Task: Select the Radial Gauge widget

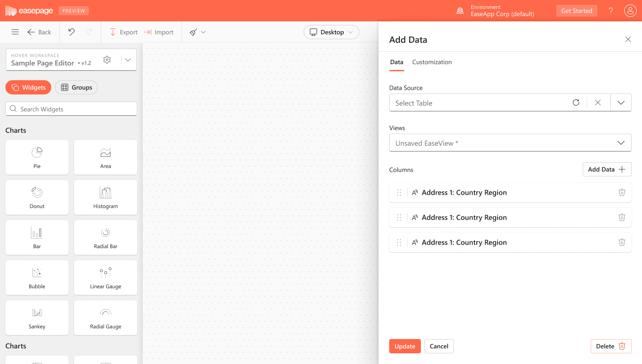Action: pyautogui.click(x=106, y=318)
